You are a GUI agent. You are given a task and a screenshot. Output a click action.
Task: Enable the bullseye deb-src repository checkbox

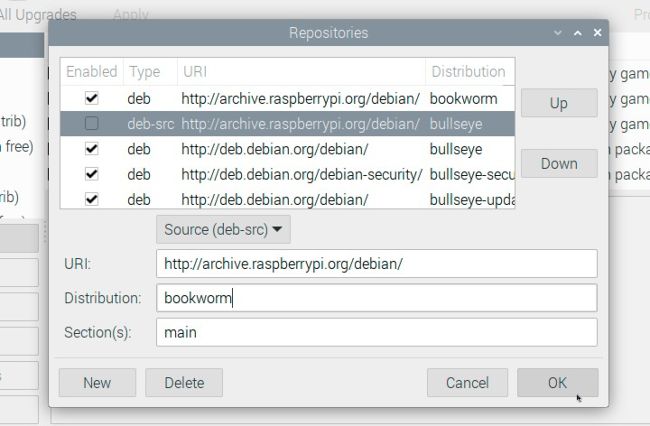pyautogui.click(x=92, y=124)
